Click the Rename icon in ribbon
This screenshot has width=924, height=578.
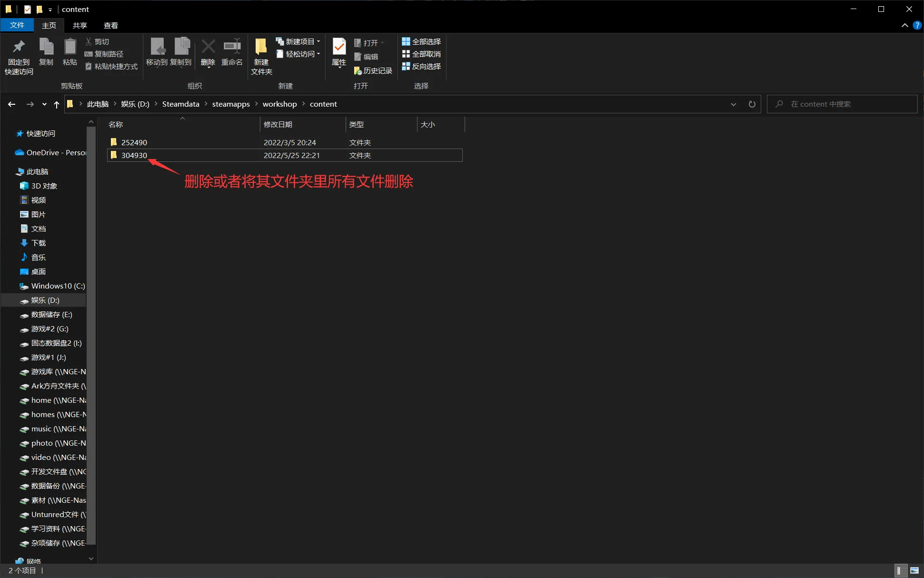232,47
